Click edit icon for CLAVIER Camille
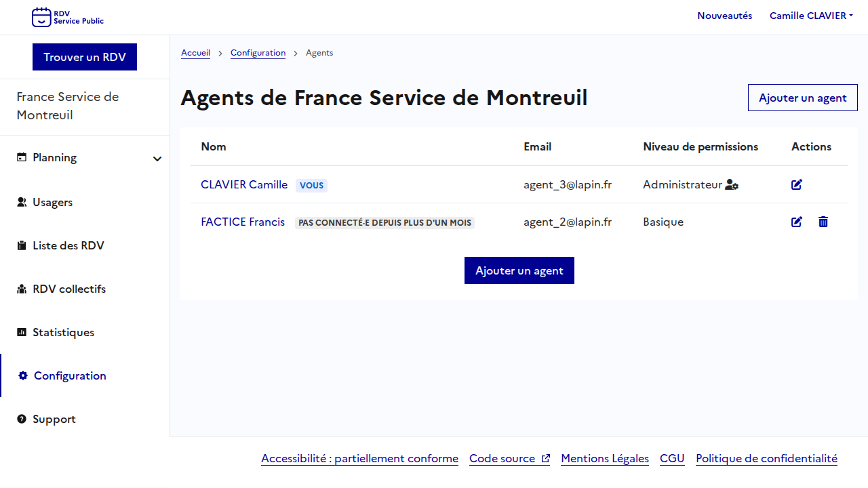Image resolution: width=868 pixels, height=488 pixels. click(797, 184)
